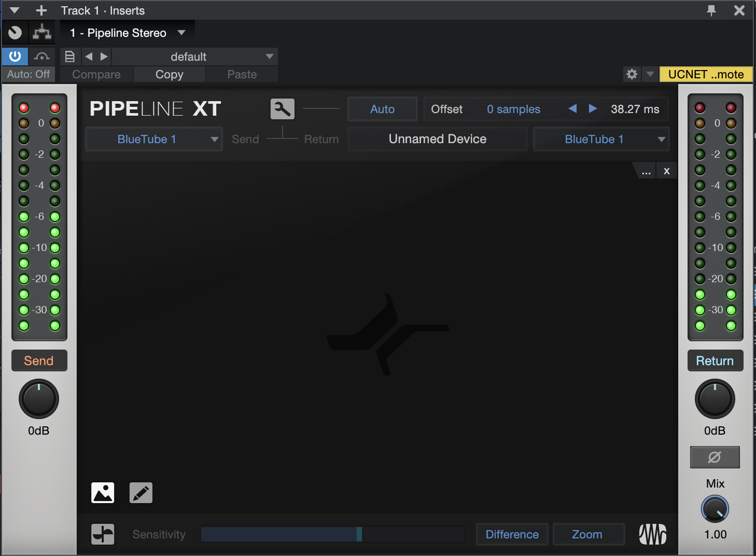This screenshot has width=756, height=556.
Task: Pin the plugin window
Action: 711,10
